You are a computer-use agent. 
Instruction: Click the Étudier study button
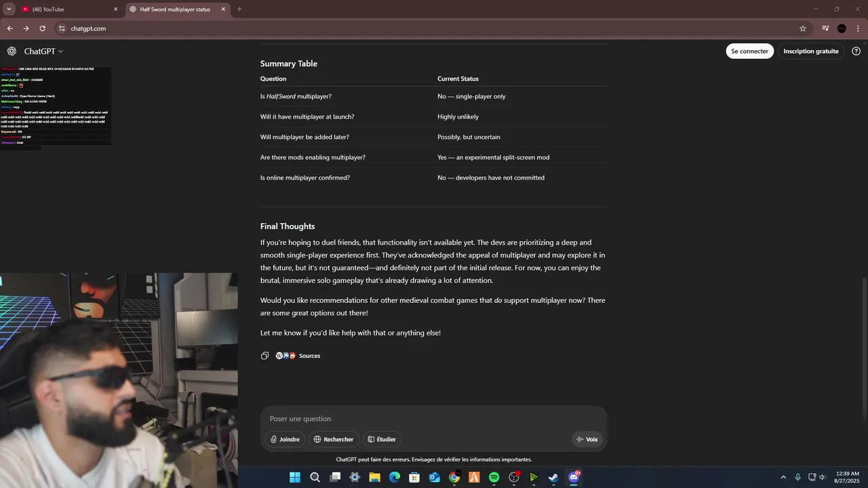382,439
